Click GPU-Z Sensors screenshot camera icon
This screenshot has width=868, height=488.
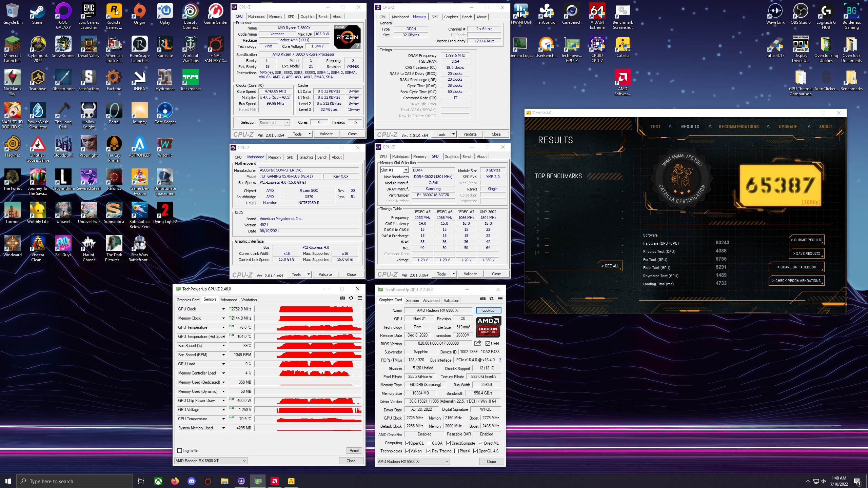point(342,298)
